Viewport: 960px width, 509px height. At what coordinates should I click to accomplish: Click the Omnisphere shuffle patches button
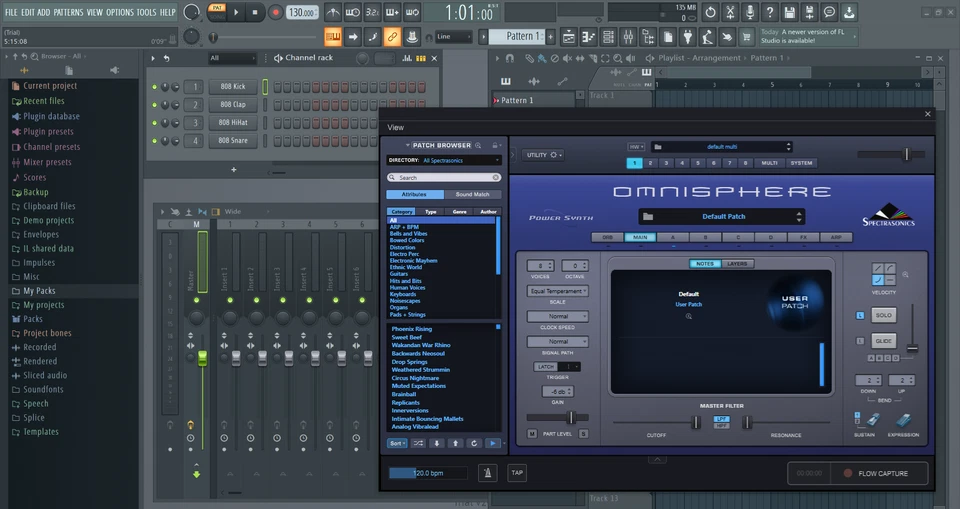418,443
